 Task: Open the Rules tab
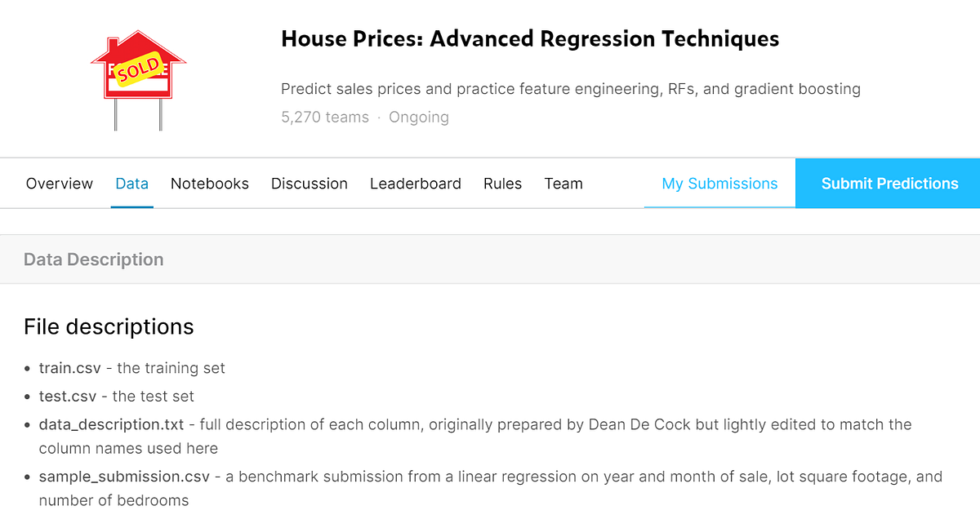click(x=502, y=184)
